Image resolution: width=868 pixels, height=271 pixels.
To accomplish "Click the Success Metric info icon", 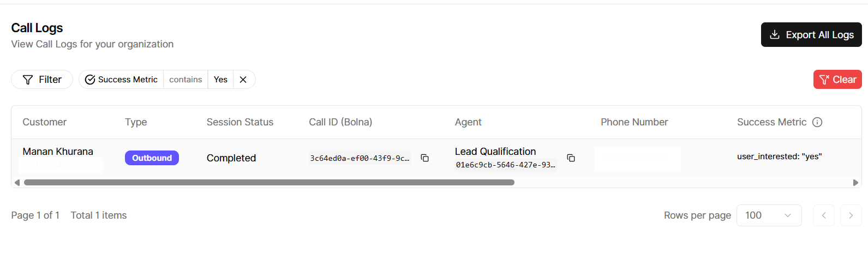I will click(817, 122).
